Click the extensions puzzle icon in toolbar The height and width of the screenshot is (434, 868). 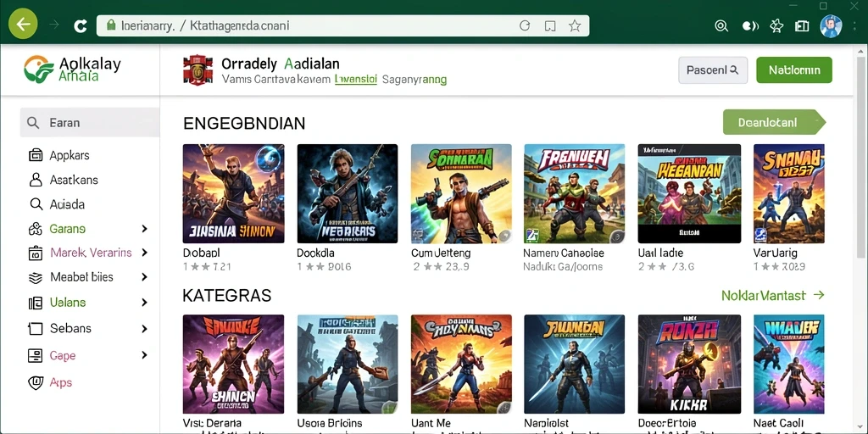pos(776,25)
